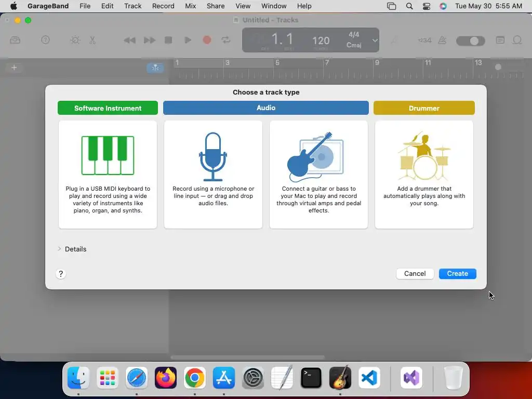The height and width of the screenshot is (399, 532).
Task: Open the Editors scissors icon
Action: pos(92,40)
